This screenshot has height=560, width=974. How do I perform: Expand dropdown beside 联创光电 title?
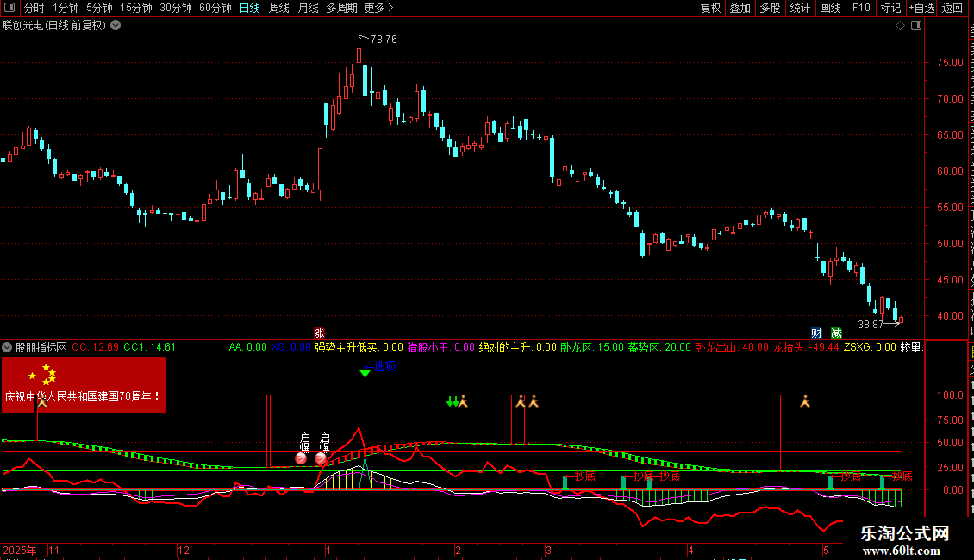pyautogui.click(x=116, y=26)
